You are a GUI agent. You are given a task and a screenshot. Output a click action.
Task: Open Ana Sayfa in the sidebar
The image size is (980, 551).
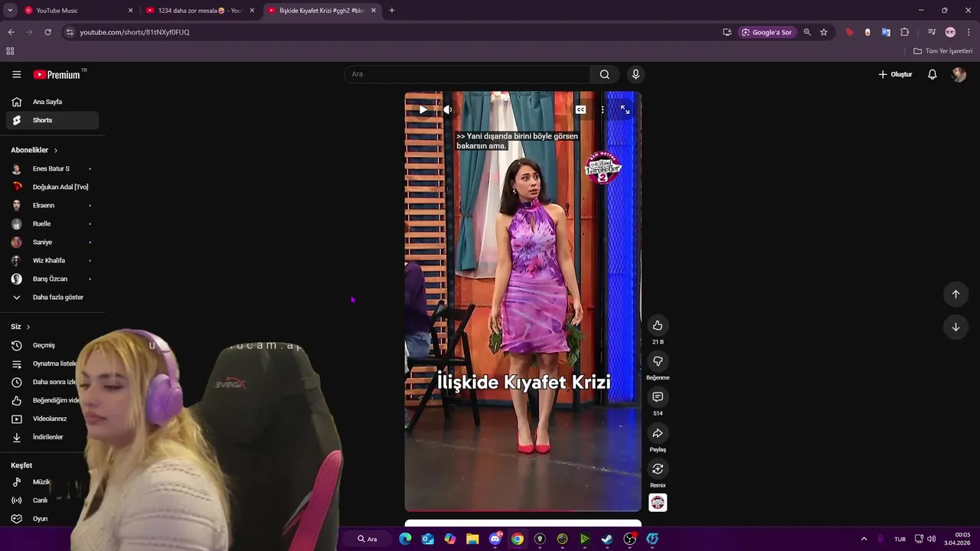[x=52, y=102]
